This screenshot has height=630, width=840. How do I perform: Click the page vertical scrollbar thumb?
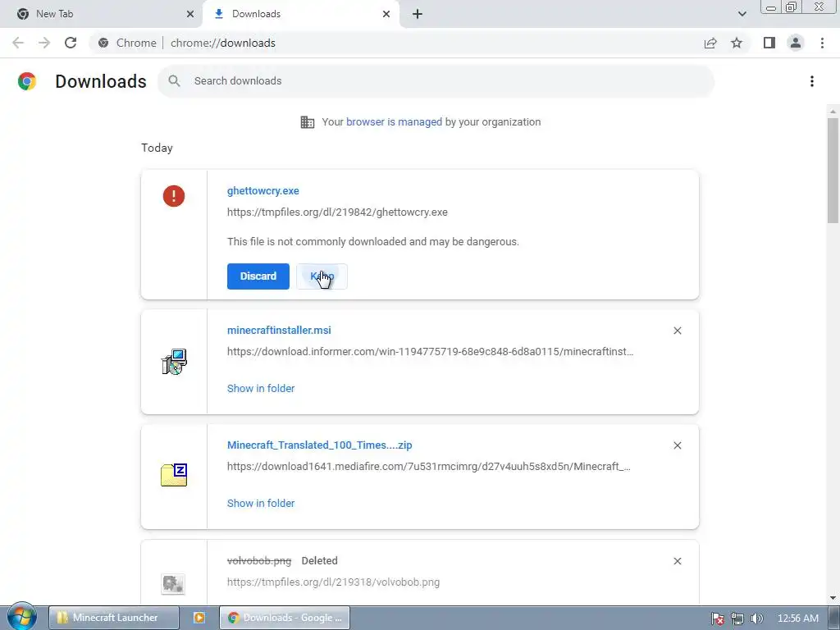coord(833,171)
